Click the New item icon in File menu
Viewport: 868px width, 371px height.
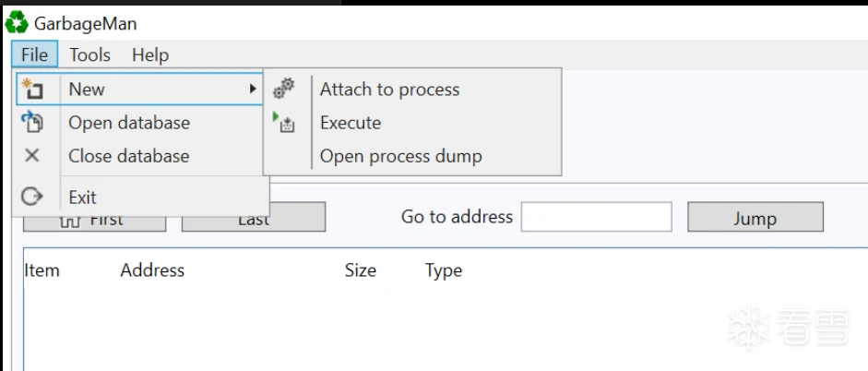coord(32,90)
